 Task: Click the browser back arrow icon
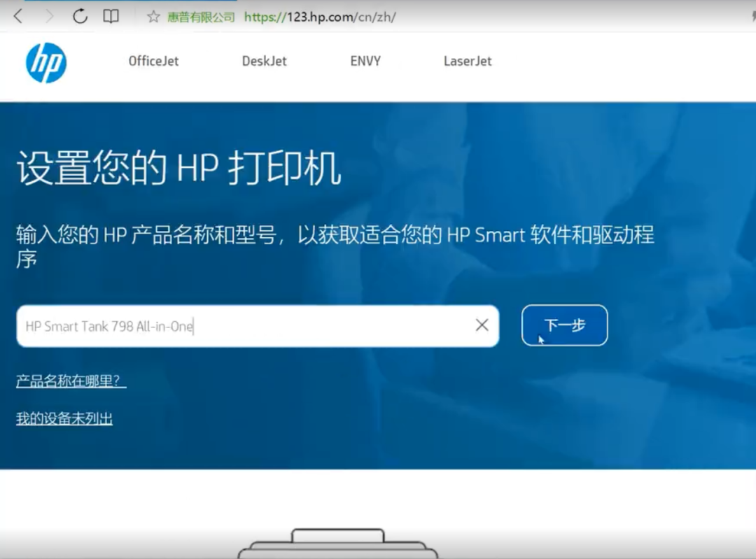(17, 17)
